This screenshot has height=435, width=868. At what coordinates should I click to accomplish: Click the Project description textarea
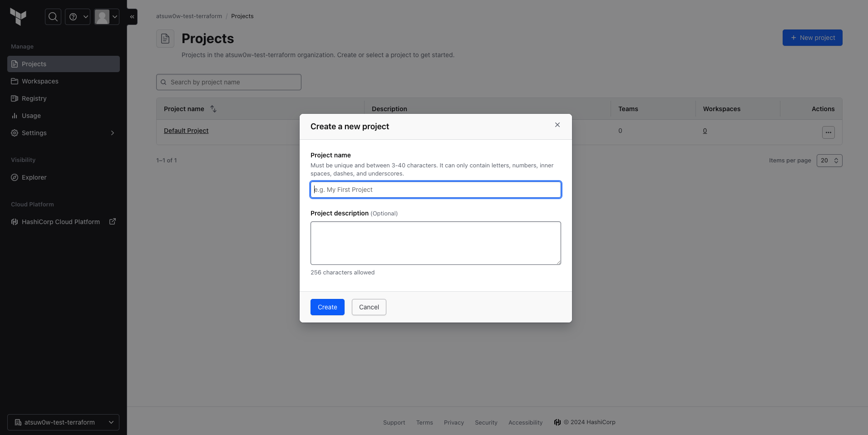pos(435,243)
